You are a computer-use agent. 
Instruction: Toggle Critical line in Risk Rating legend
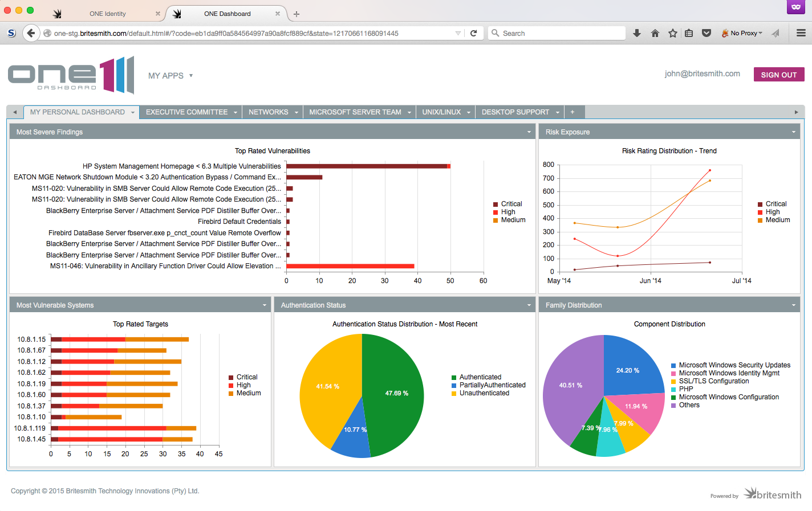[x=772, y=204]
